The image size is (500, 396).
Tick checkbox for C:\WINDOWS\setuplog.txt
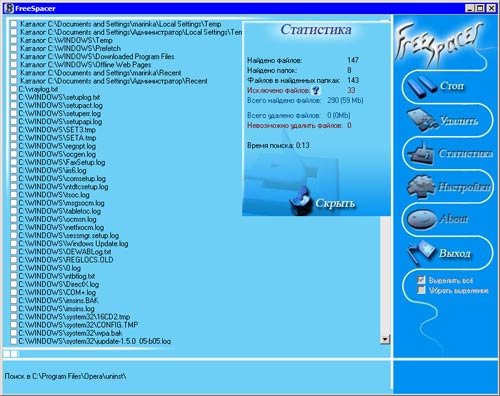point(14,97)
